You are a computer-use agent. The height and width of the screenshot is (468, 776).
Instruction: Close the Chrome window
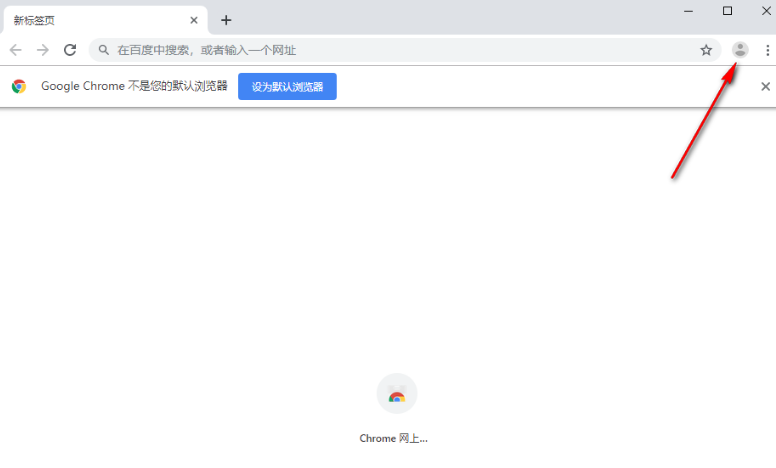click(766, 11)
